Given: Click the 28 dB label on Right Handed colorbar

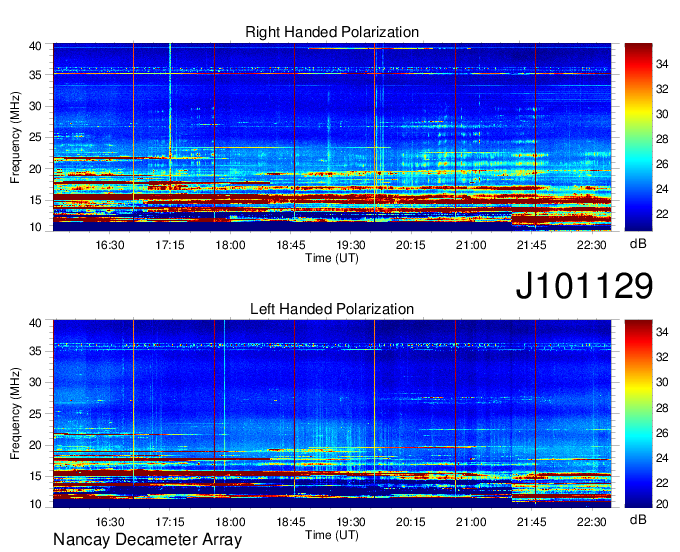Looking at the screenshot, I should click(662, 139).
